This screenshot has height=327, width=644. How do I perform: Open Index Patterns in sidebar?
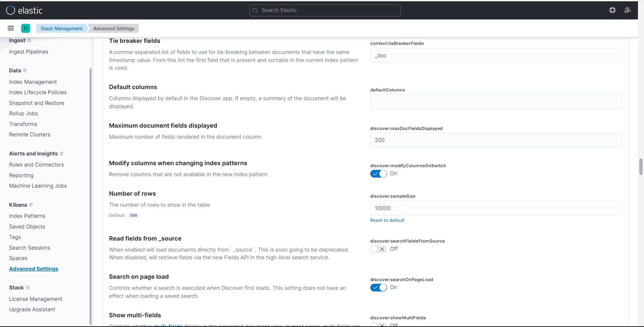(27, 216)
